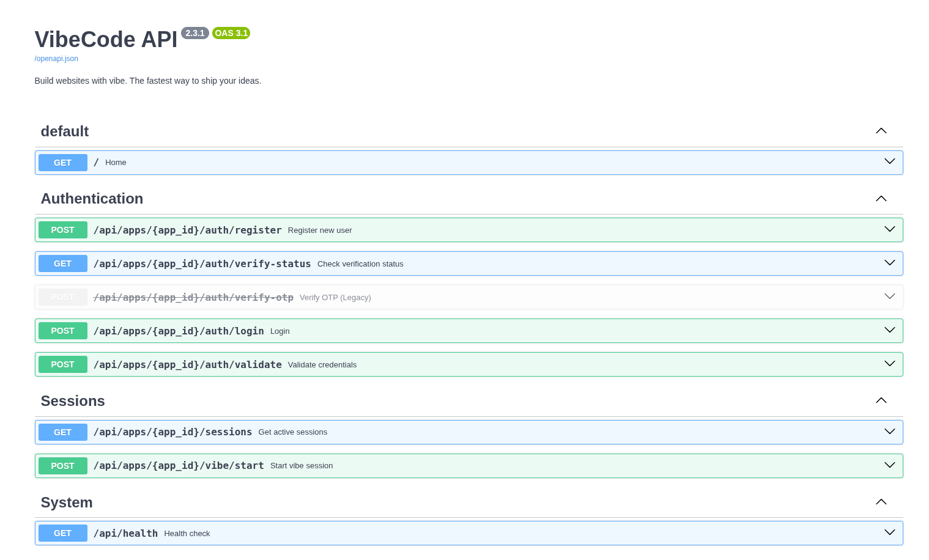Image resolution: width=929 pixels, height=560 pixels.
Task: Expand the deprecated verify-otp endpoint
Action: point(889,297)
